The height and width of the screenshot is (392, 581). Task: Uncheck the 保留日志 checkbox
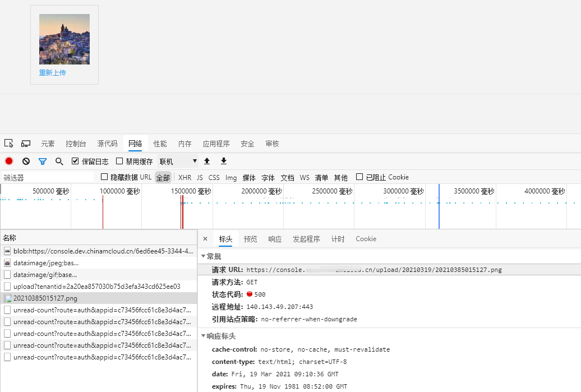pyautogui.click(x=76, y=162)
